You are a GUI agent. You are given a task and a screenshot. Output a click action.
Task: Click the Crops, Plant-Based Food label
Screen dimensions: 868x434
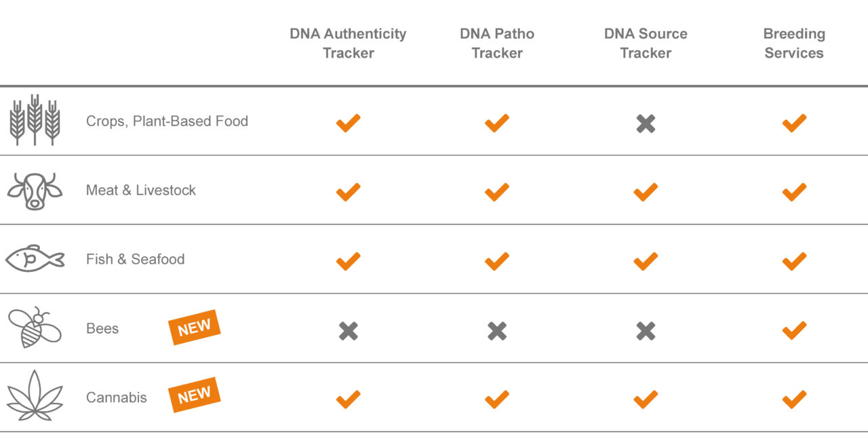coord(167,121)
